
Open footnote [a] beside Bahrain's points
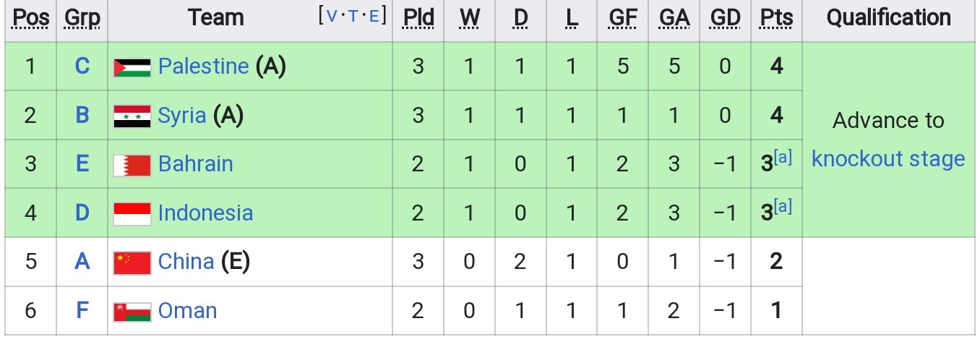click(783, 158)
